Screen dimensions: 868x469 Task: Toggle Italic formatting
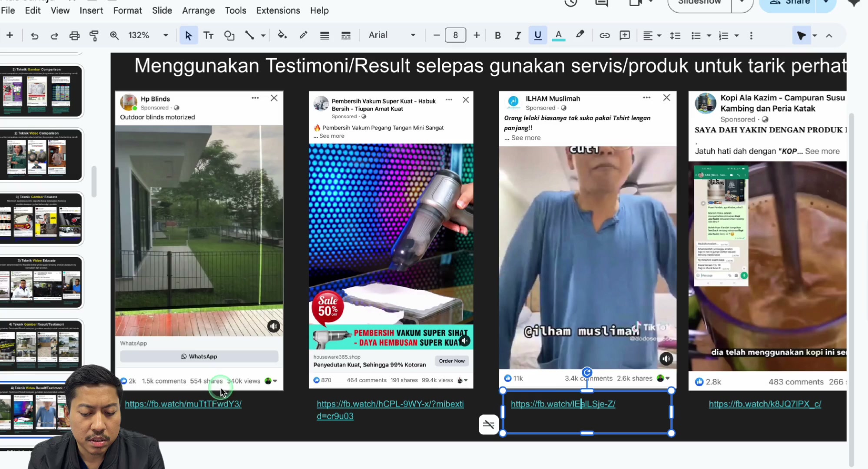point(518,36)
